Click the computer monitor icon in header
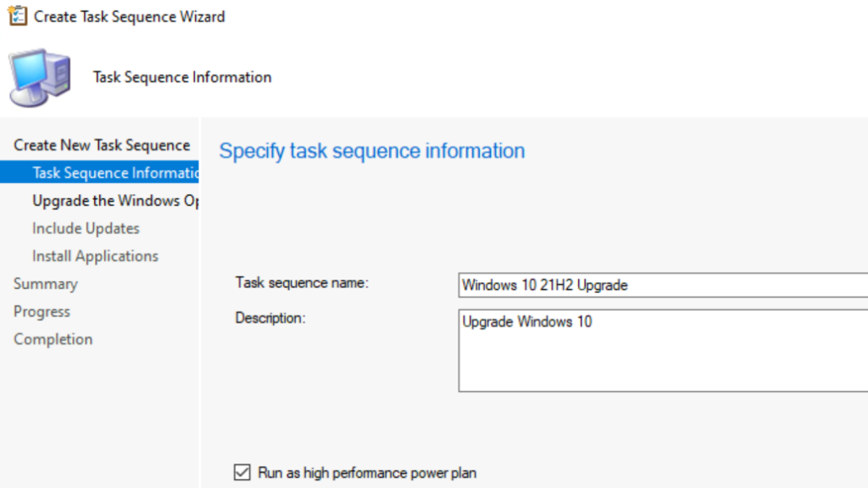The height and width of the screenshot is (488, 868). [x=40, y=77]
